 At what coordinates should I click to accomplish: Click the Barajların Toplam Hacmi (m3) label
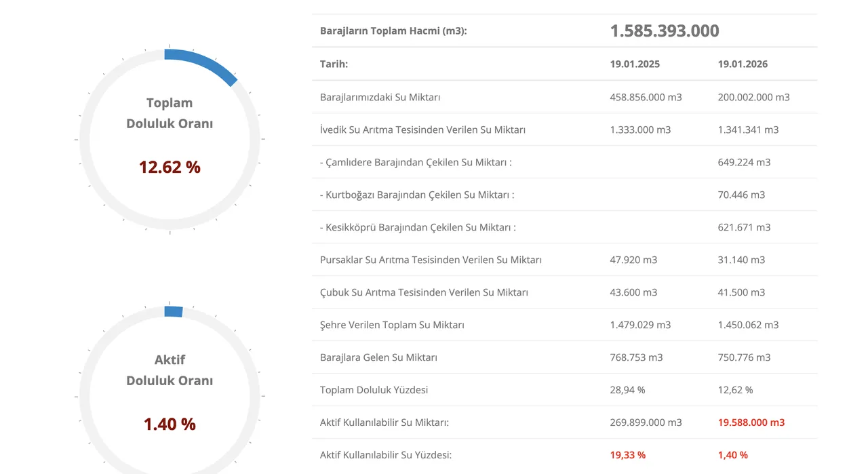tap(393, 31)
